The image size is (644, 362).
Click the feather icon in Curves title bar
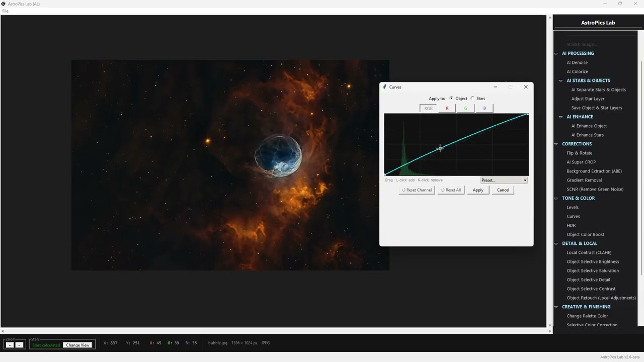pos(385,87)
